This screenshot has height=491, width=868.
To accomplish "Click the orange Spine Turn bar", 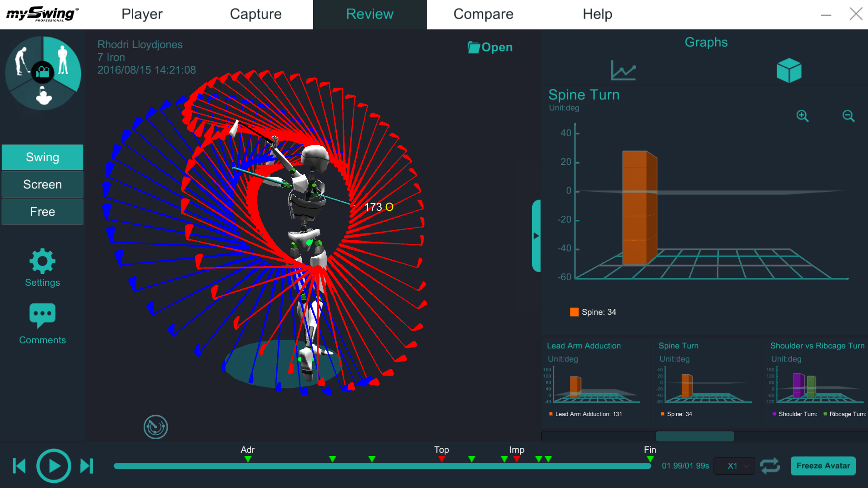I will pos(639,208).
